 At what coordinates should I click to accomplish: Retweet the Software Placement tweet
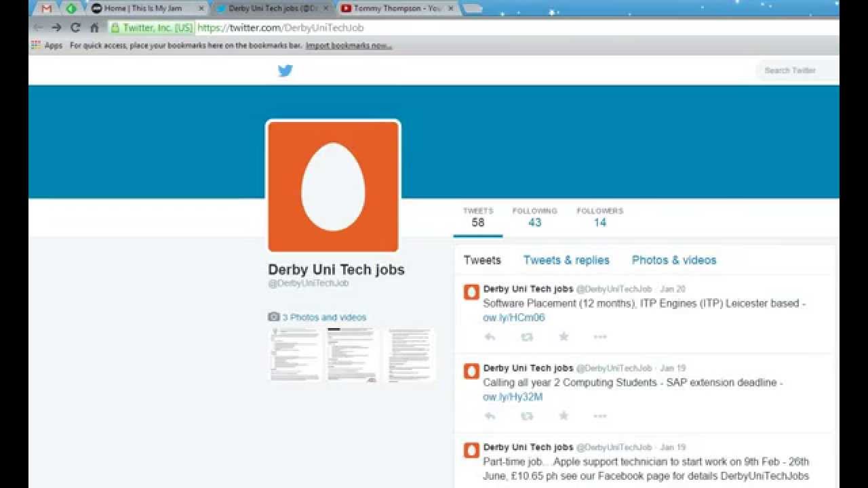coord(527,337)
